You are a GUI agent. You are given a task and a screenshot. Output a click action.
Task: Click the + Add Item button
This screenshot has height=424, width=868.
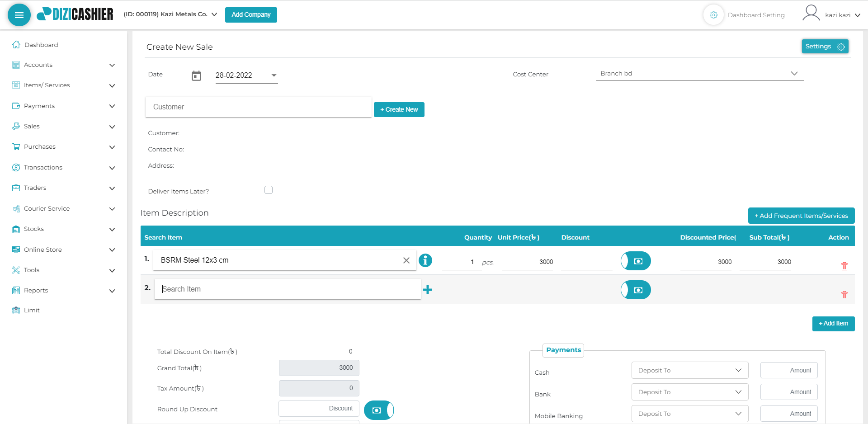coord(833,324)
